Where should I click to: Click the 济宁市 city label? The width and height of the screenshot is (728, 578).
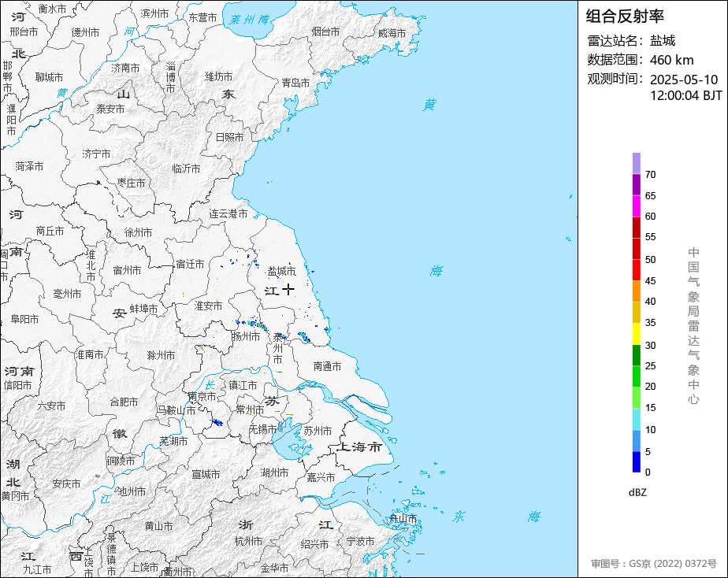pyautogui.click(x=97, y=154)
